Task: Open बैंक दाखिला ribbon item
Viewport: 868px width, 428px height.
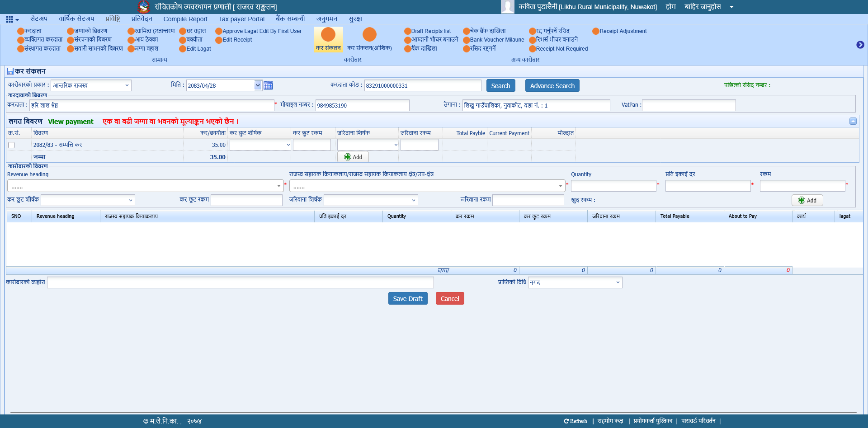Action: (421, 48)
